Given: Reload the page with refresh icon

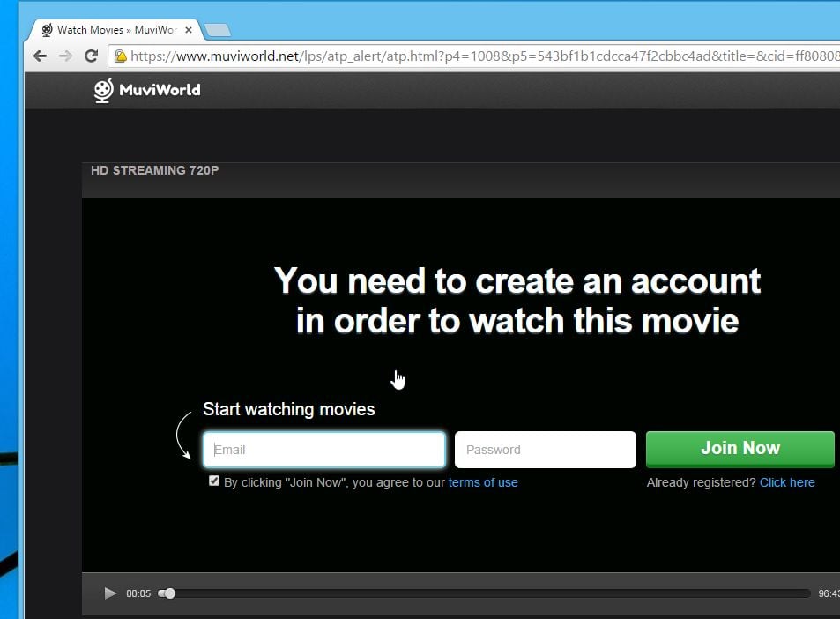Looking at the screenshot, I should click(91, 56).
